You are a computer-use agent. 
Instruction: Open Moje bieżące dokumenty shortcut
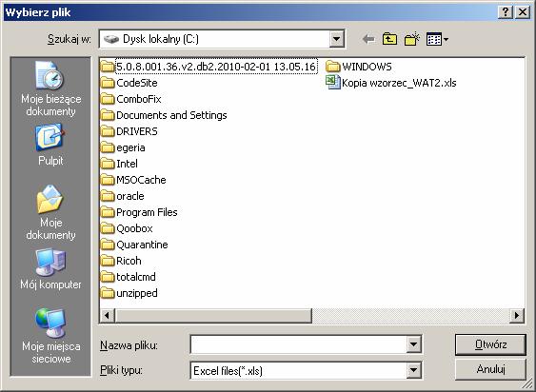(50, 88)
